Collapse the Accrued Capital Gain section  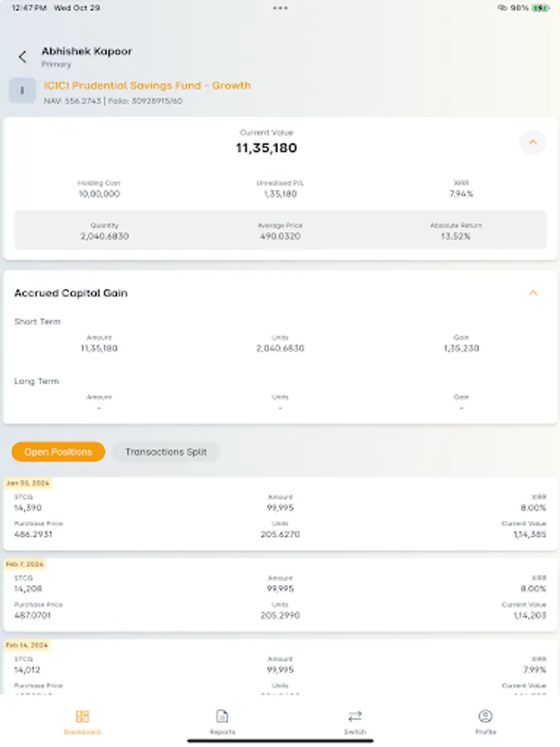click(x=533, y=294)
